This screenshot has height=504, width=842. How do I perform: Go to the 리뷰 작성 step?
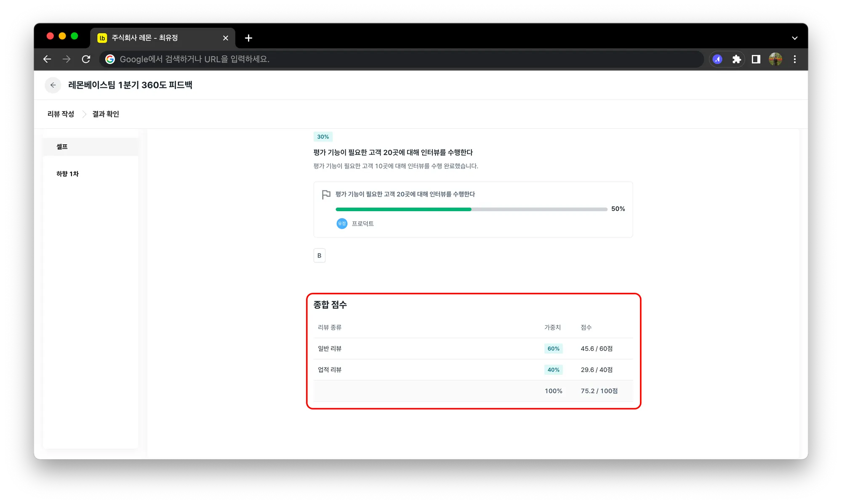pyautogui.click(x=61, y=114)
